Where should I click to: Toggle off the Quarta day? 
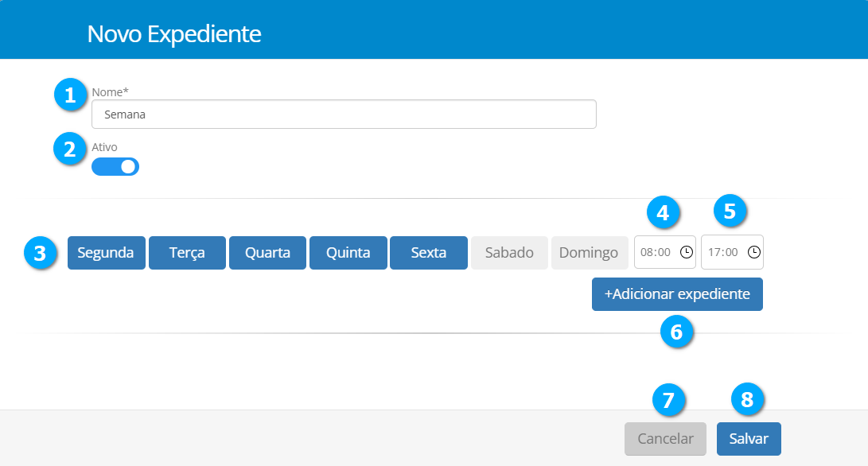click(267, 253)
